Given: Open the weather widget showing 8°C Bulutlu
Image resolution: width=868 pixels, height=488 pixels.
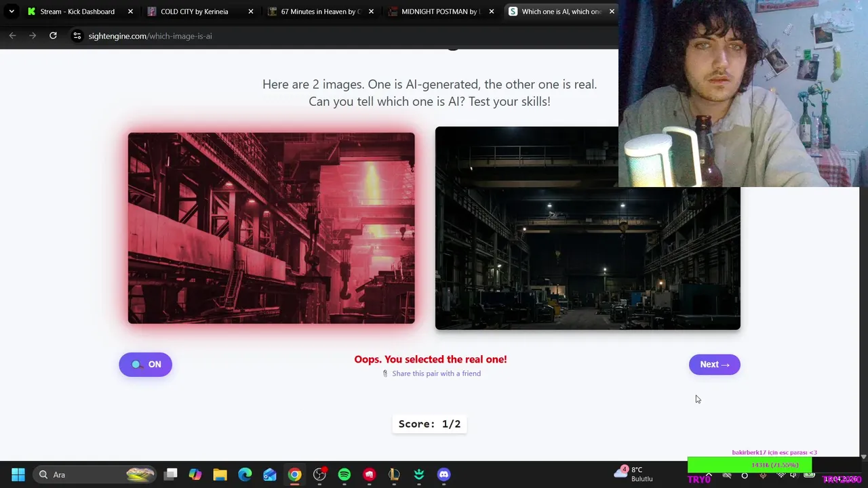Looking at the screenshot, I should tap(633, 474).
